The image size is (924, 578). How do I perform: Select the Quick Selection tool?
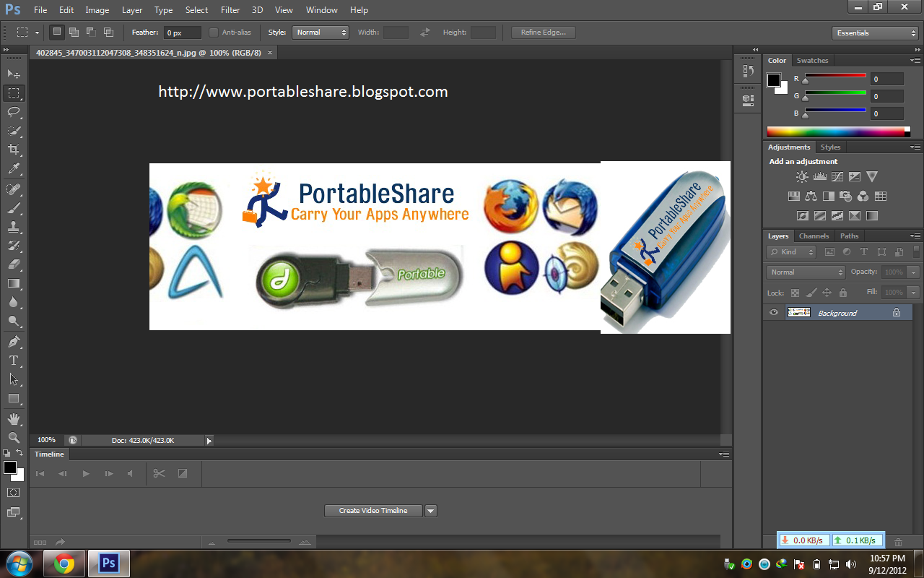(x=14, y=131)
